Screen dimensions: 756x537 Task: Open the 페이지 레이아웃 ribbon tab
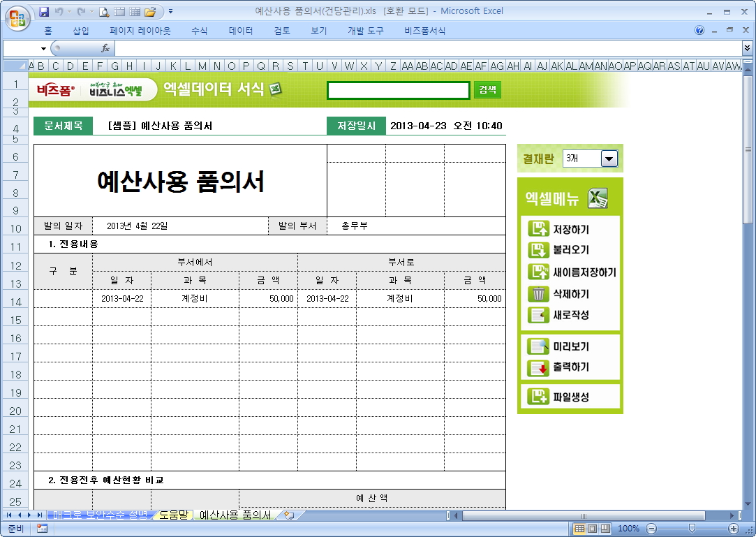140,31
